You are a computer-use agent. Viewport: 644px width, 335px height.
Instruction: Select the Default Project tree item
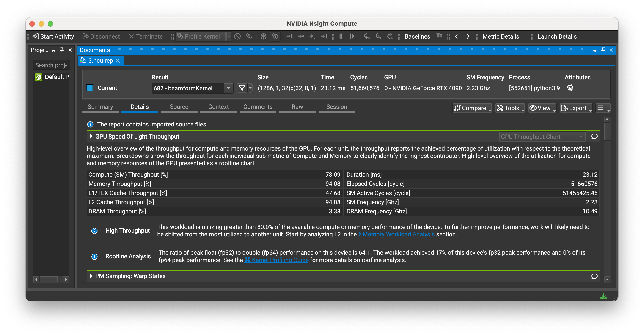click(52, 77)
